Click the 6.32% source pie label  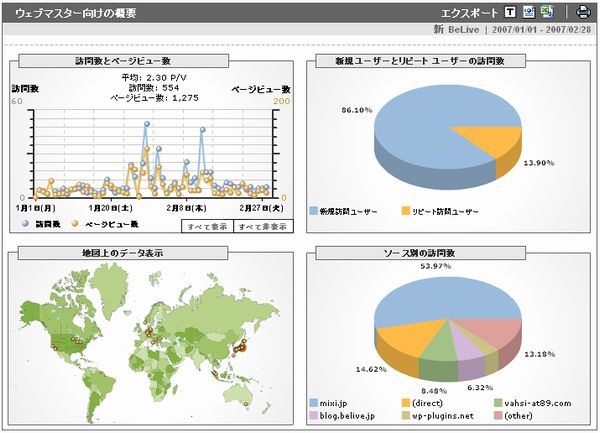click(x=480, y=387)
